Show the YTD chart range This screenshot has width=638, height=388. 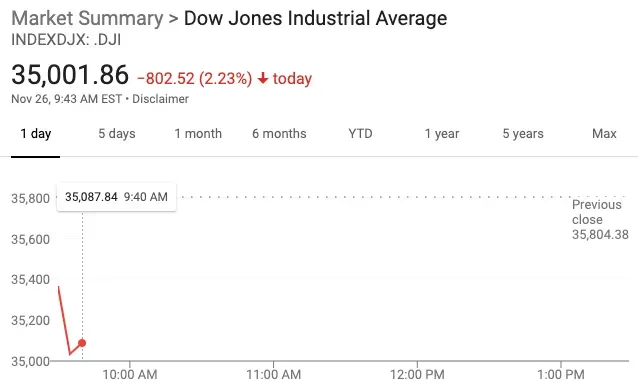coord(361,133)
